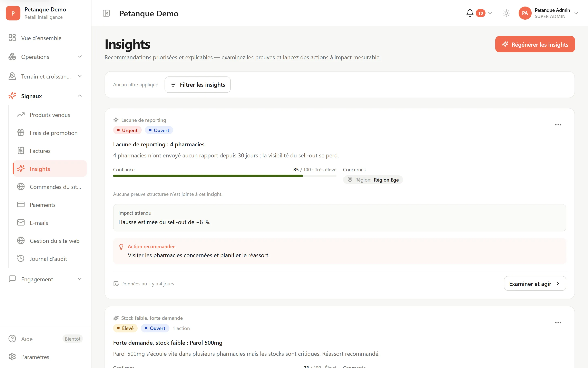Image resolution: width=588 pixels, height=368 pixels.
Task: Expand the Opérations menu chevron
Action: point(79,57)
